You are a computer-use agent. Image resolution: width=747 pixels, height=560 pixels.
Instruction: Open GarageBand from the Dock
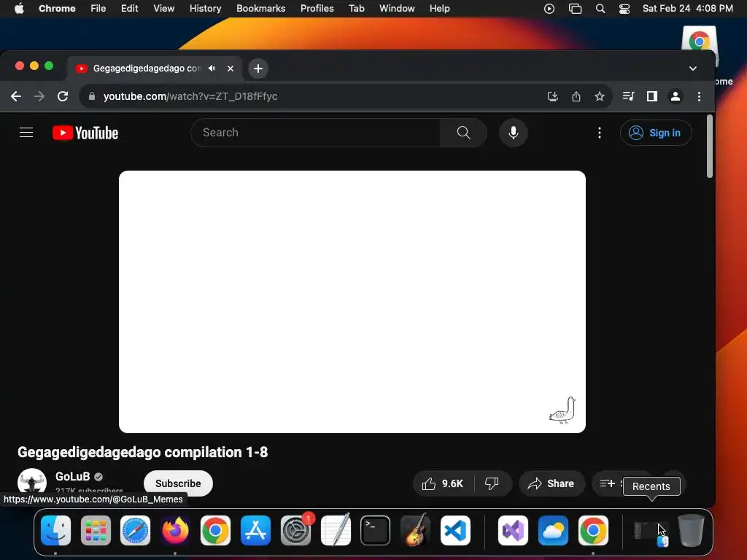click(415, 530)
